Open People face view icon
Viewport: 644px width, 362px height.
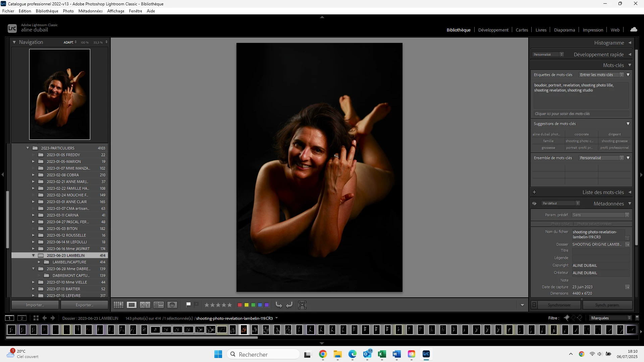click(172, 305)
